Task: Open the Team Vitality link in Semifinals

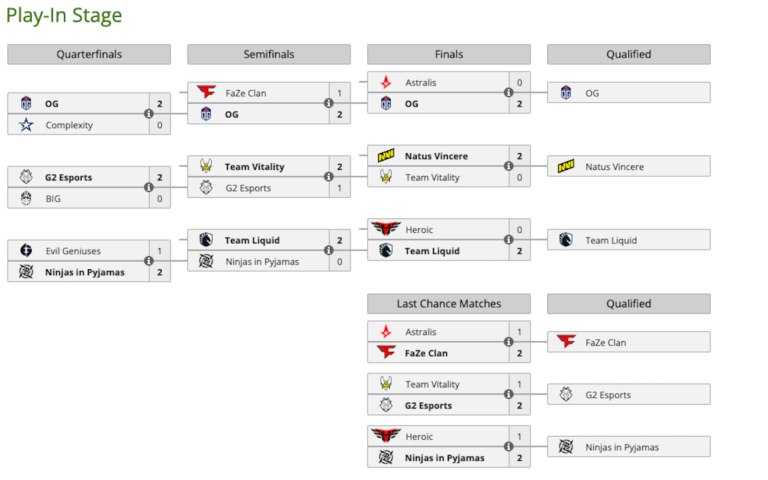Action: coord(252,167)
